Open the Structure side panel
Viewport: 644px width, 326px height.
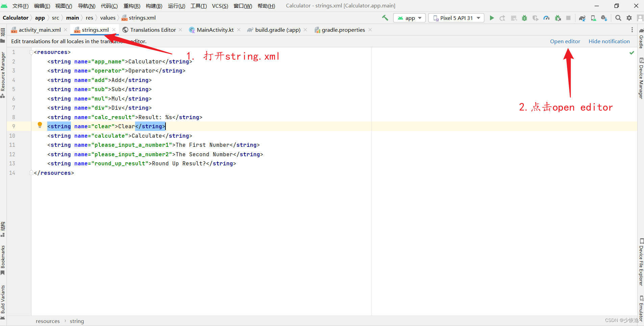pyautogui.click(x=3, y=229)
